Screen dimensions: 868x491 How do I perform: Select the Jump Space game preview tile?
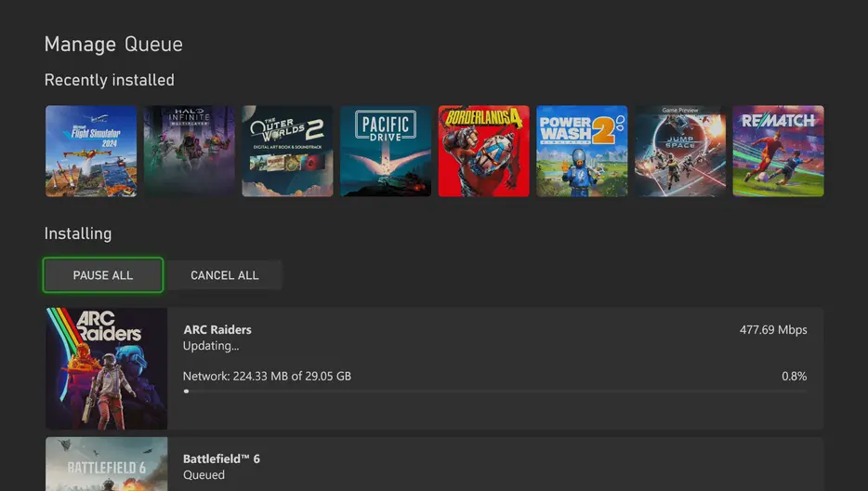coord(680,152)
